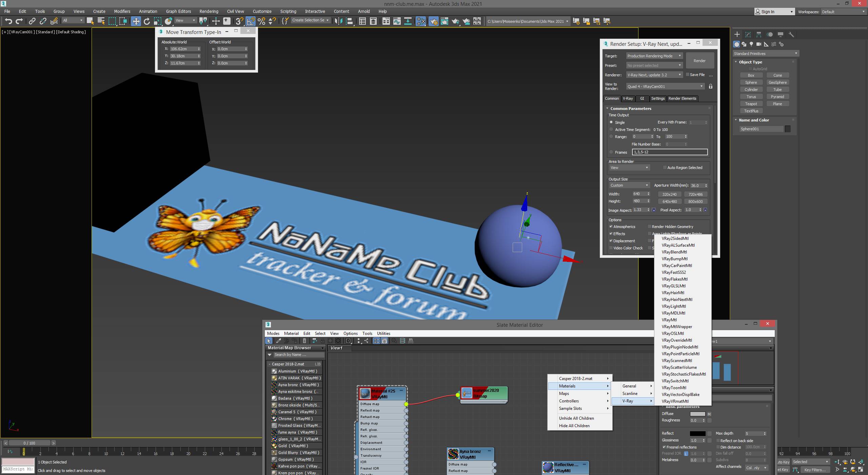Select the Active Time Segment radio button
Screen dimensions: 868x475
[x=611, y=129]
